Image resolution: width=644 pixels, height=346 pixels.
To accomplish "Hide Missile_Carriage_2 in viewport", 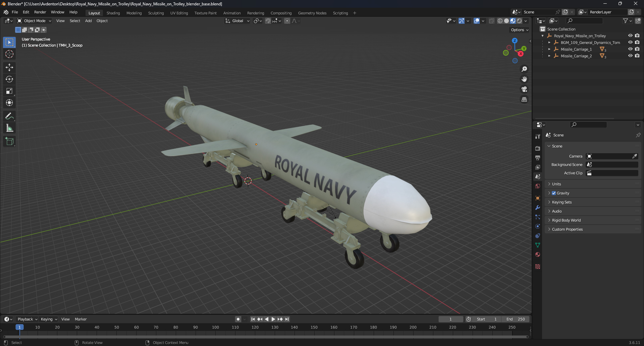I will pyautogui.click(x=630, y=56).
